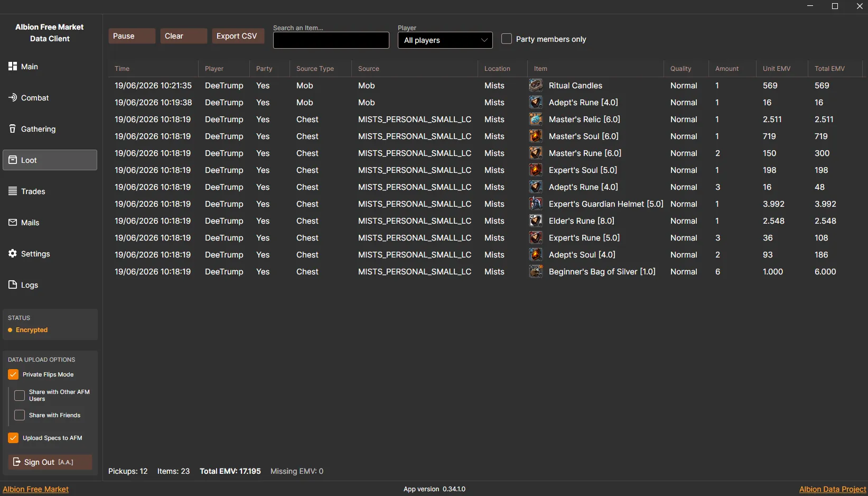Click the Pause button

pos(132,36)
